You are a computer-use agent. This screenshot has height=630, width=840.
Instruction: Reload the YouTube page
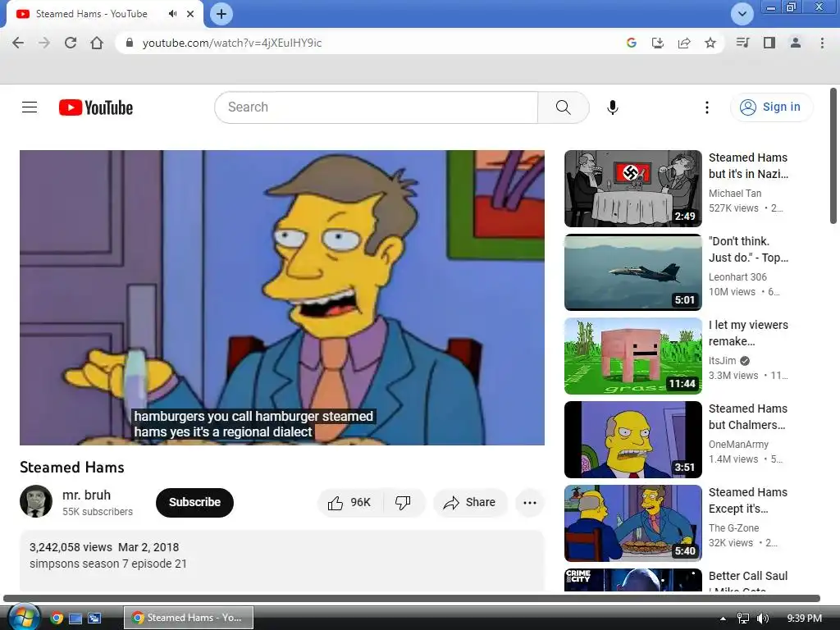point(71,43)
